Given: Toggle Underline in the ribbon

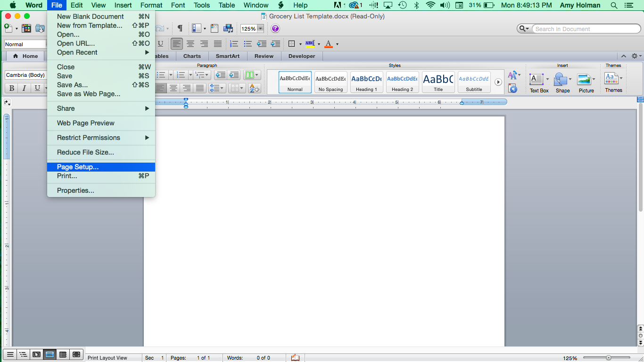Looking at the screenshot, I should [x=37, y=88].
